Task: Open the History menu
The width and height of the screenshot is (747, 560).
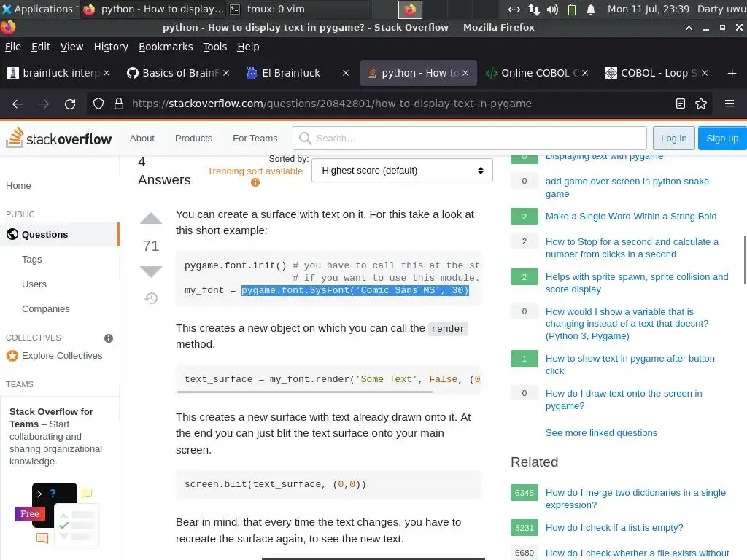Action: click(x=111, y=47)
